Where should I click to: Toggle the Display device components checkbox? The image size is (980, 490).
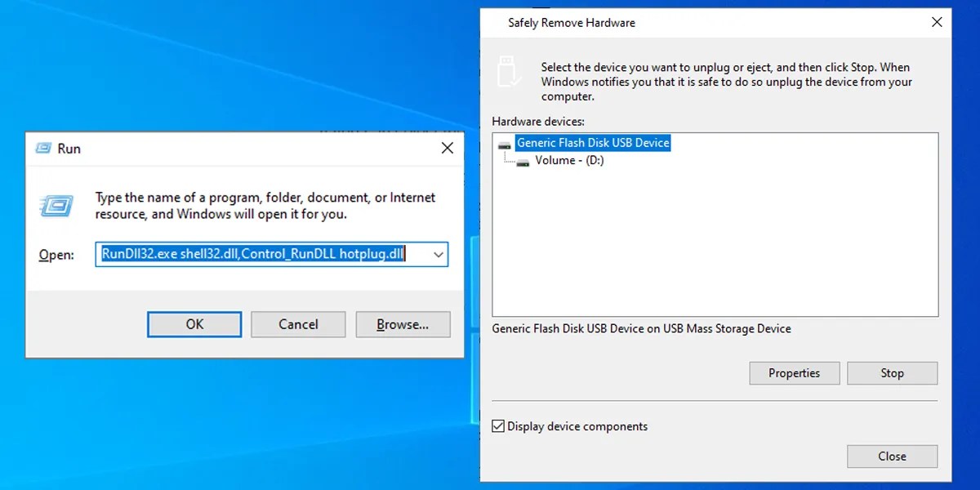tap(498, 425)
